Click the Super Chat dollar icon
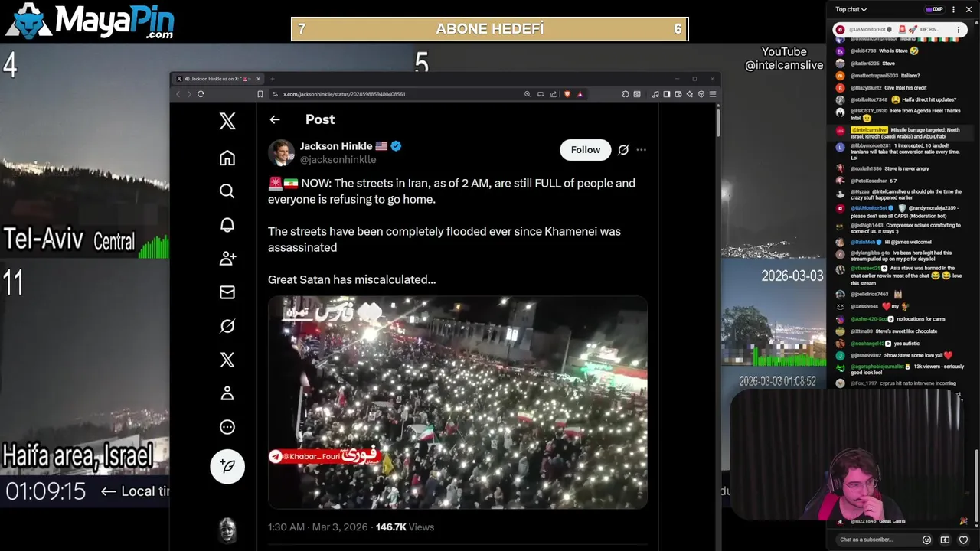 pyautogui.click(x=945, y=540)
